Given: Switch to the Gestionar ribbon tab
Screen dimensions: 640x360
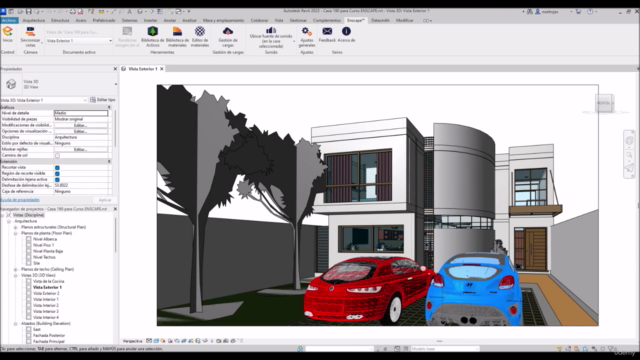Looking at the screenshot, I should 298,20.
